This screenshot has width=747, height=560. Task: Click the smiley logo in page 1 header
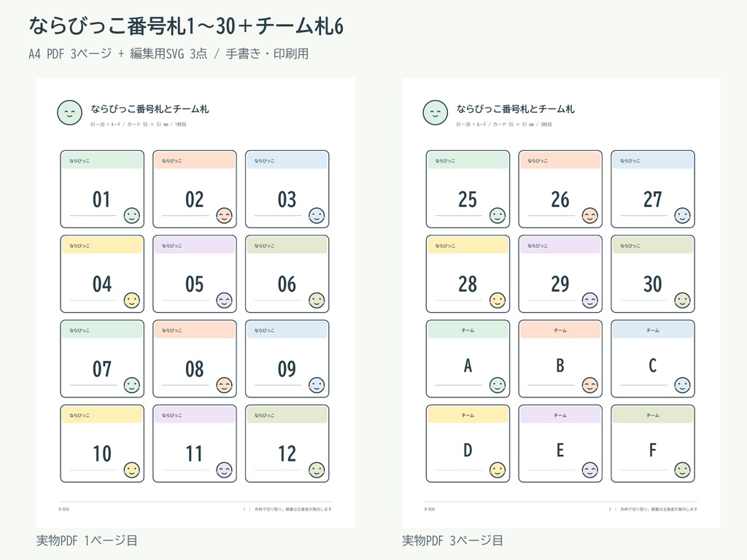pos(69,113)
